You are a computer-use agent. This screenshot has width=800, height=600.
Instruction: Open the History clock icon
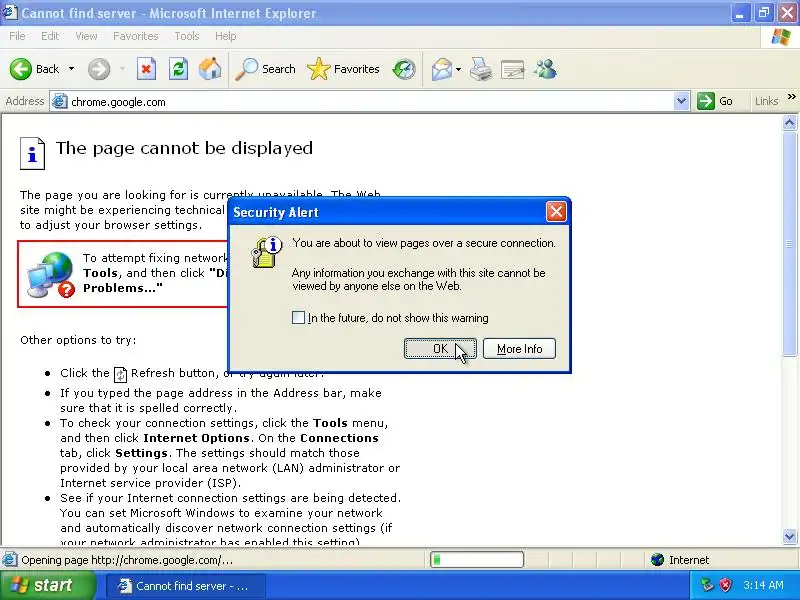(404, 69)
